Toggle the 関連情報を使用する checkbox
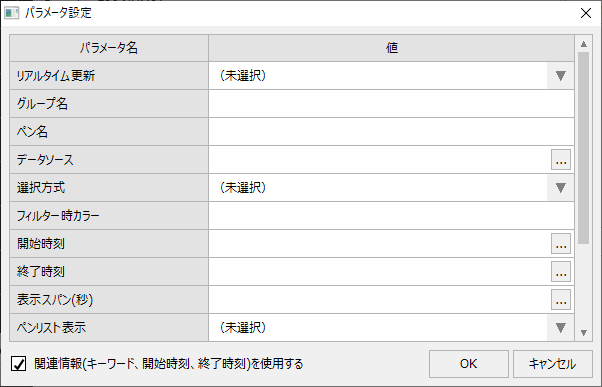Screen dimensions: 602x387 (x=18, y=364)
